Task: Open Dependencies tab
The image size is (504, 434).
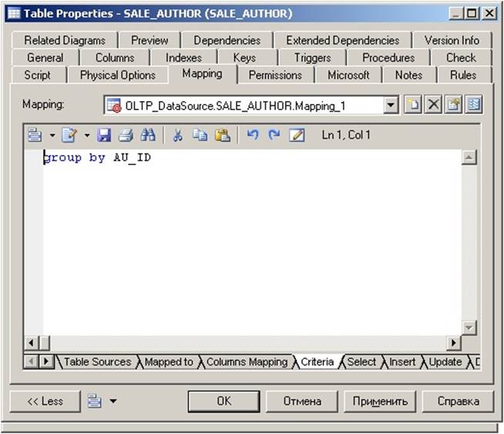Action: coord(227,40)
